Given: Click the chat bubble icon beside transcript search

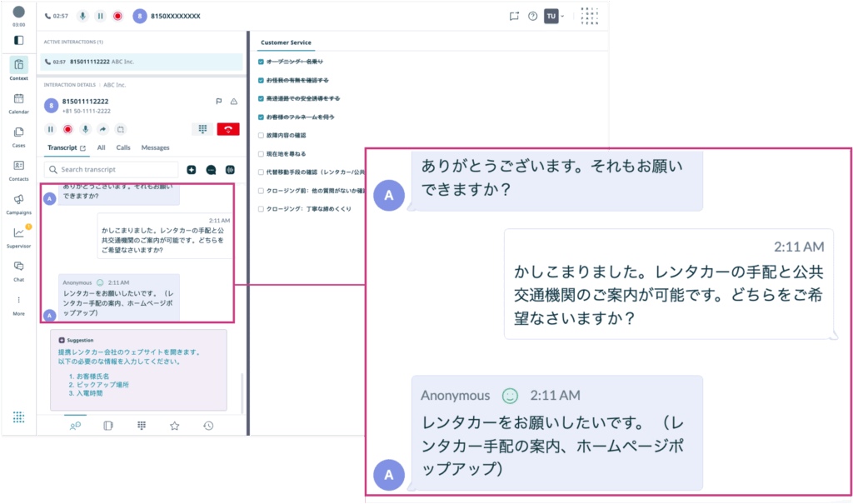Looking at the screenshot, I should click(x=211, y=170).
